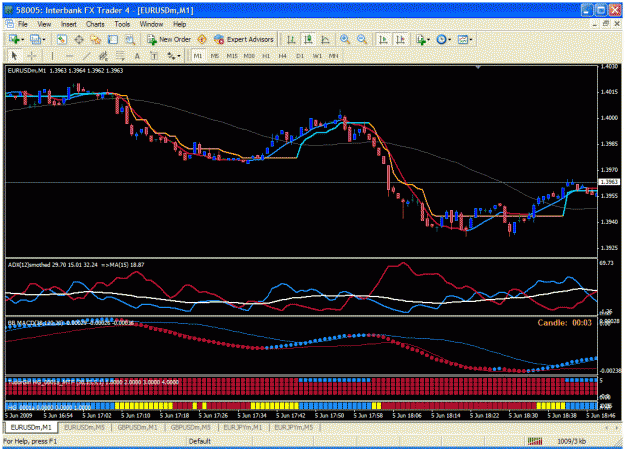Click the New Order button
Viewport: 625px width, 449px height.
pyautogui.click(x=169, y=39)
